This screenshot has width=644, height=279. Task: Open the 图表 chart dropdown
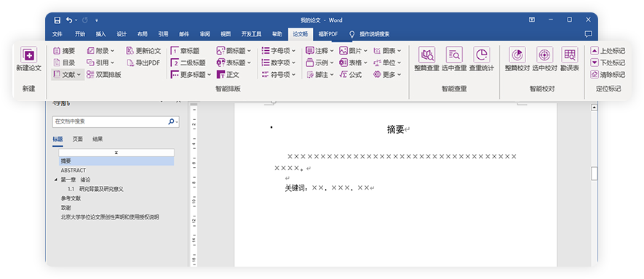coord(387,51)
